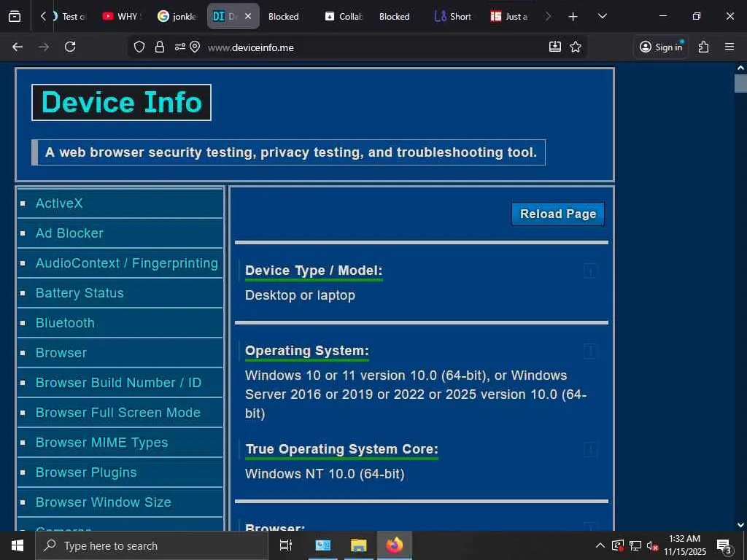Switch to the WHY YouTube tab

(x=122, y=16)
